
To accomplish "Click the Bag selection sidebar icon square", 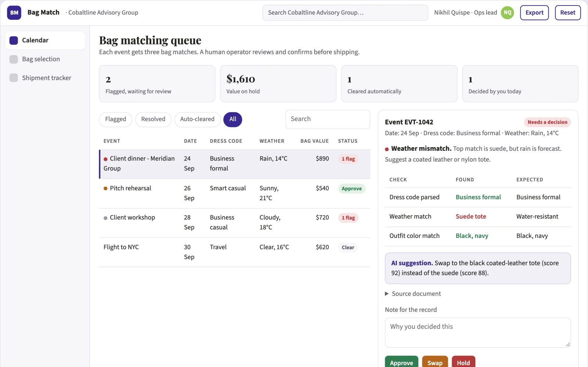I will point(14,59).
